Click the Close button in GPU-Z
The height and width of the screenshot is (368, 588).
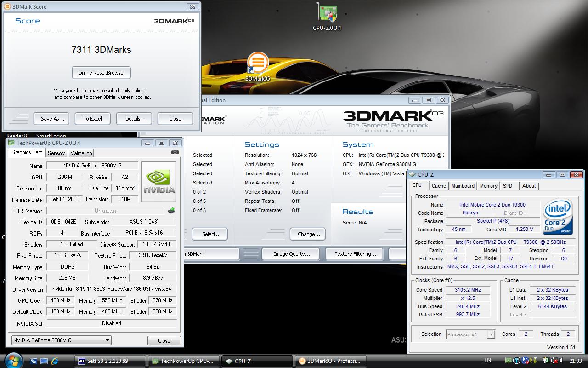click(164, 341)
